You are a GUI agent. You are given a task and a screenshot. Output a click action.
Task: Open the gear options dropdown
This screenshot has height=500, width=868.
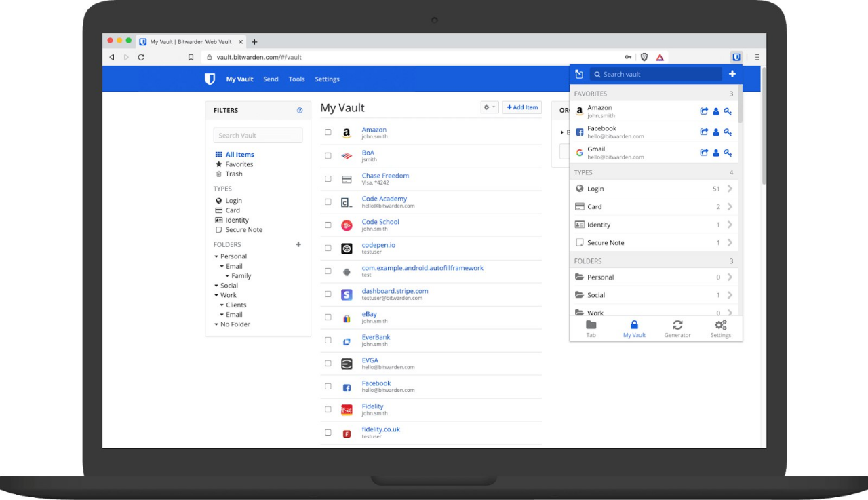pyautogui.click(x=489, y=107)
